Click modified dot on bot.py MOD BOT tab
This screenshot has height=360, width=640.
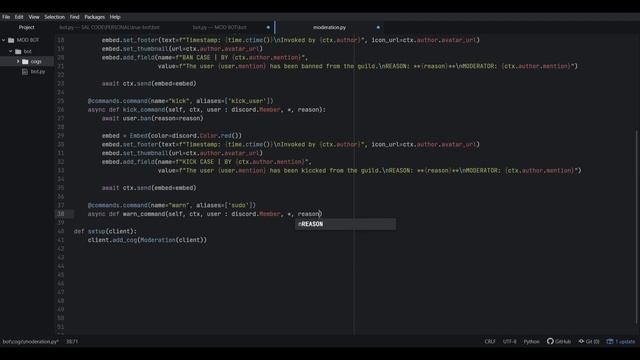coord(268,27)
